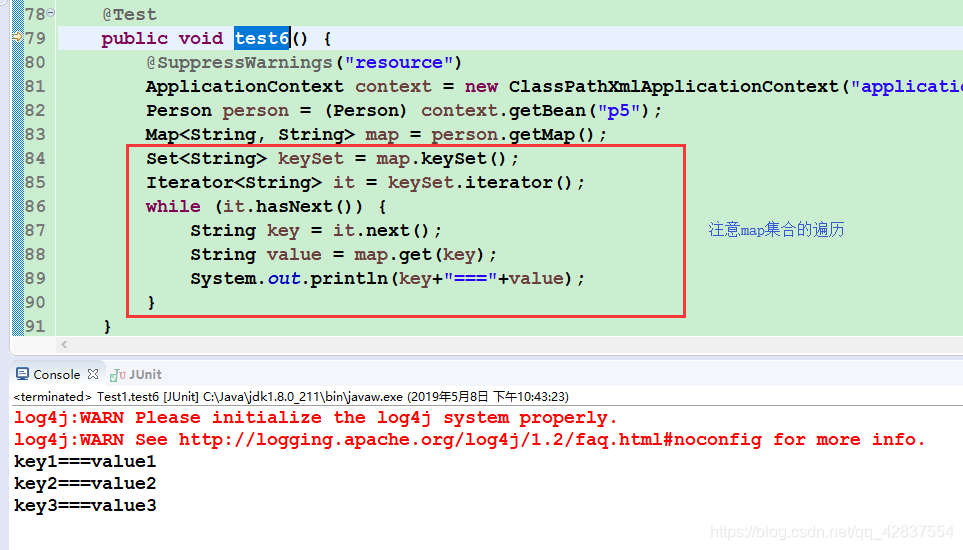This screenshot has width=963, height=550.
Task: Click it.next() call on line 87
Action: (x=381, y=231)
